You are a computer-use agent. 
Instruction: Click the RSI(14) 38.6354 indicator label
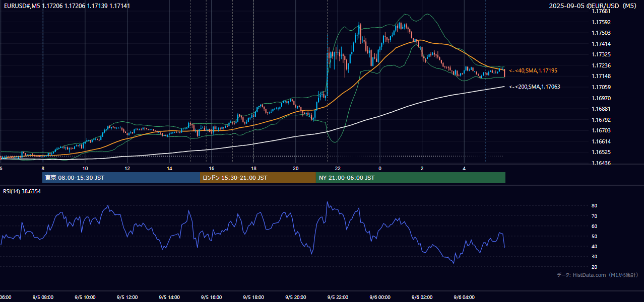coord(22,191)
